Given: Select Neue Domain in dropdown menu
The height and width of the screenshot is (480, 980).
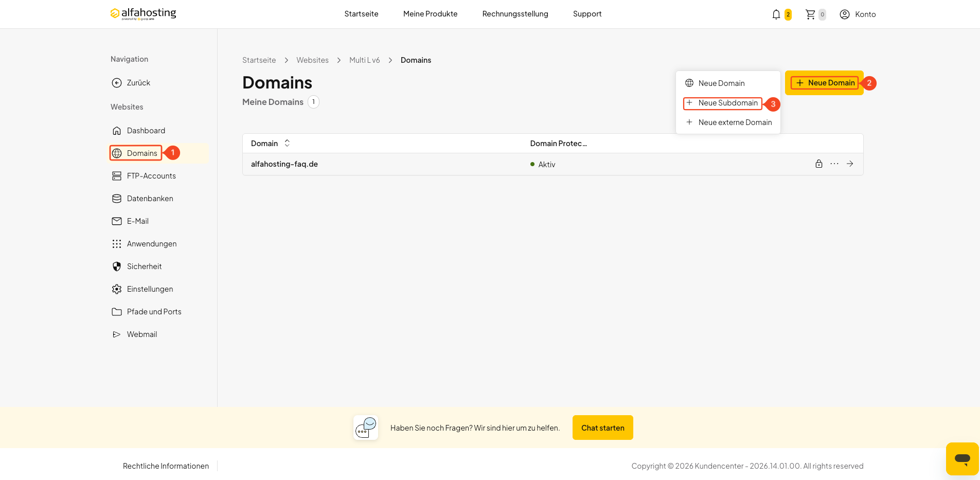Looking at the screenshot, I should (x=728, y=83).
